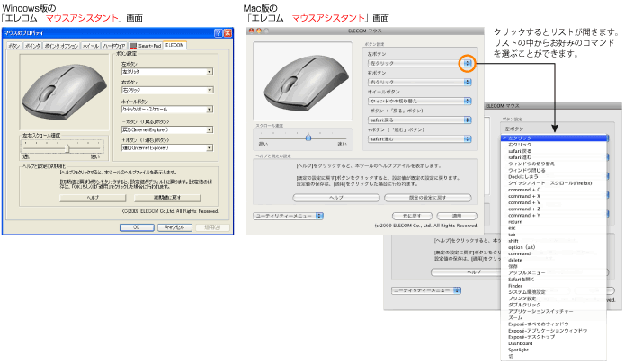625x364 pixels.
Task: Select the Smart-Pad tab
Action: (146, 46)
